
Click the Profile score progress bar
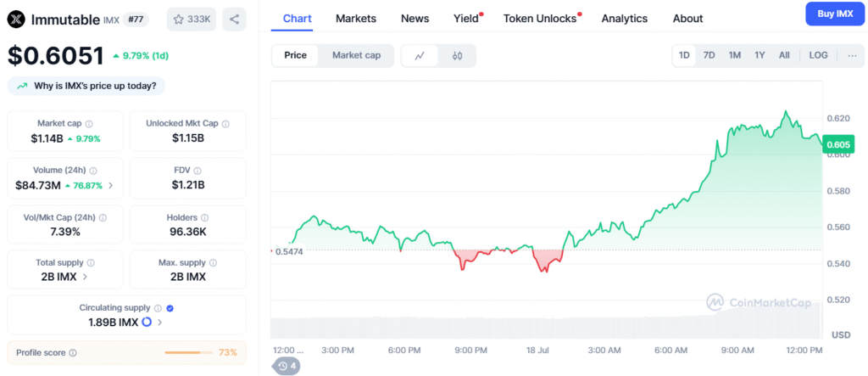[189, 353]
